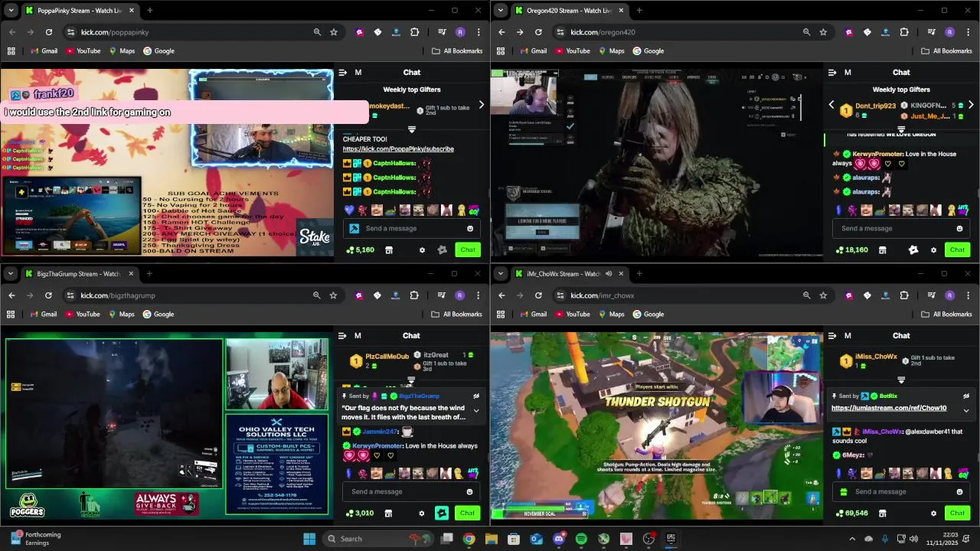
Task: Select the PoppaPinky Stream browser tab
Action: point(80,11)
